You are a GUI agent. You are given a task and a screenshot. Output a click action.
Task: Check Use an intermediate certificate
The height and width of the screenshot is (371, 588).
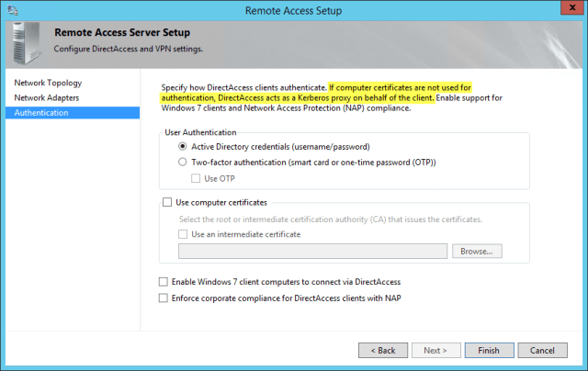pyautogui.click(x=184, y=234)
